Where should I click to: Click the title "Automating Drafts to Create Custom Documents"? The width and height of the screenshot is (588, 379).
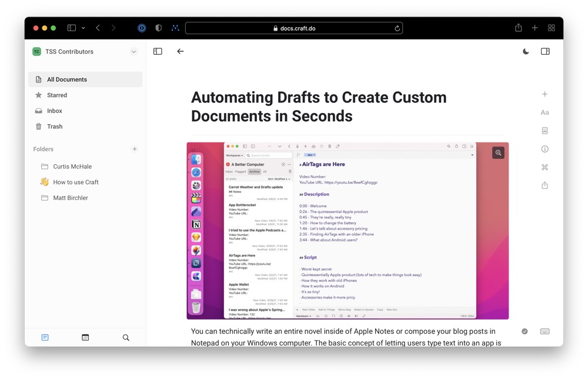[319, 107]
